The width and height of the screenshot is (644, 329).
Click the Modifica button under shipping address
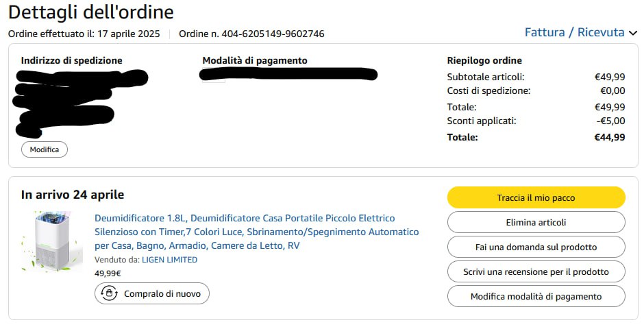coord(45,149)
